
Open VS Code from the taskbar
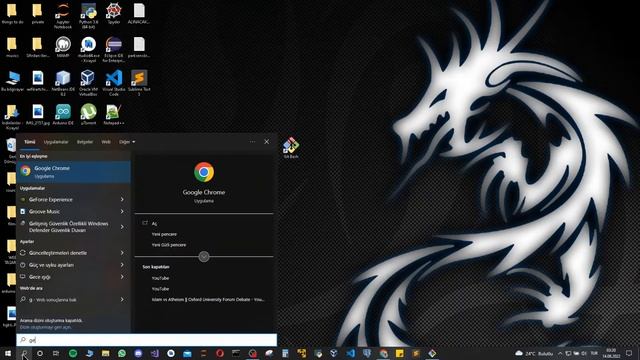click(x=351, y=353)
